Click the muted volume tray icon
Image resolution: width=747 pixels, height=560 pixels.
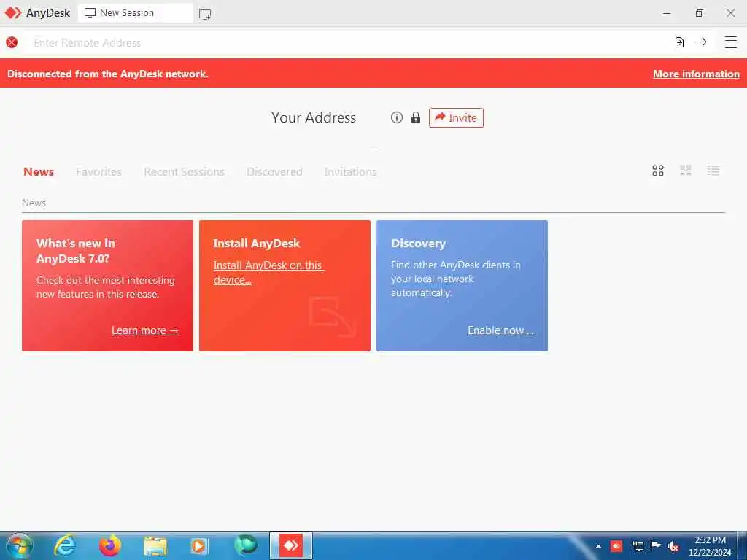click(673, 547)
